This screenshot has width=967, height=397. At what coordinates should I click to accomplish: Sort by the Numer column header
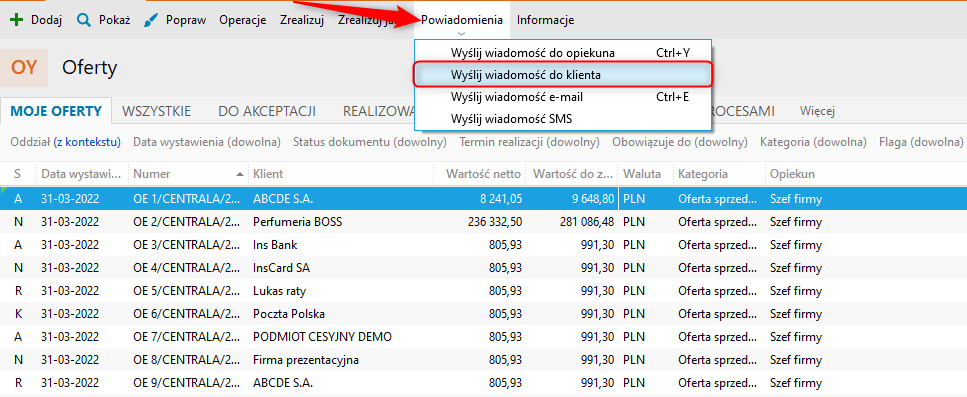[188, 174]
